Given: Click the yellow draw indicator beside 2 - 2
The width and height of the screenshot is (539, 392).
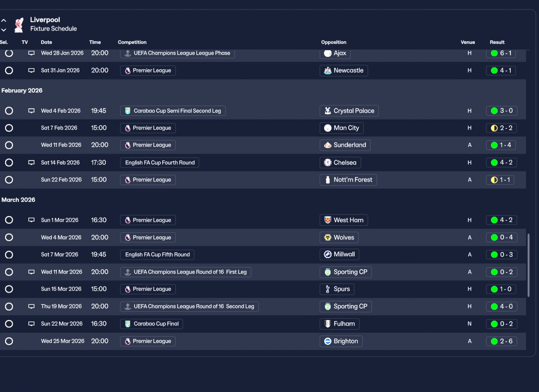Looking at the screenshot, I should pos(494,128).
